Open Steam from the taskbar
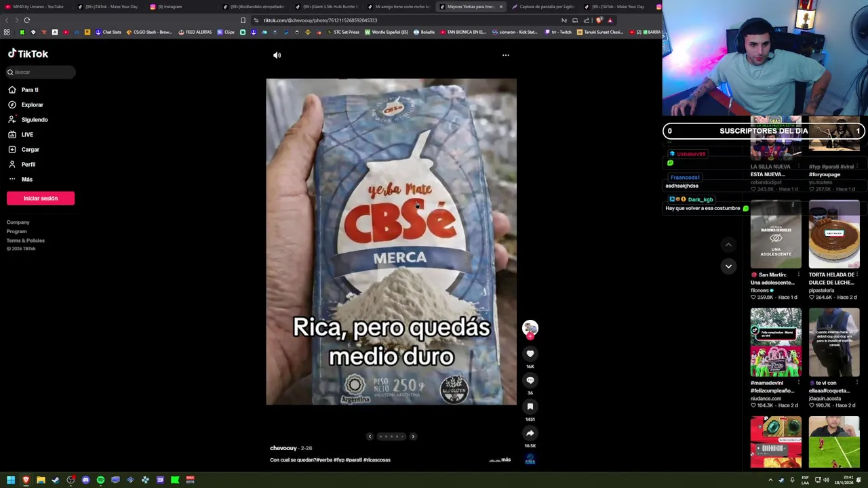 point(56,480)
